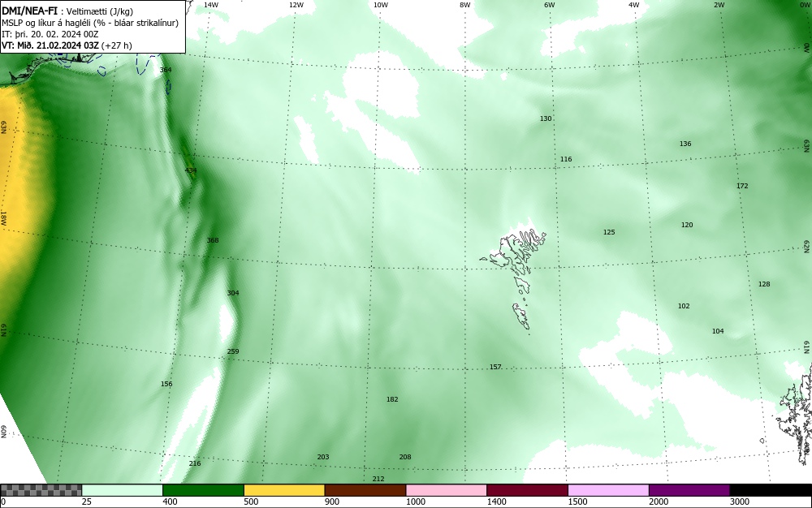Click the 4W longitude label
The height and width of the screenshot is (508, 812).
634,5
